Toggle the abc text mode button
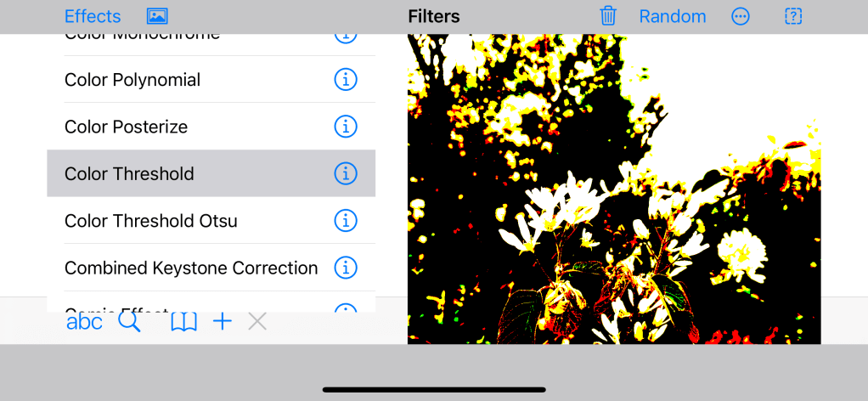 [x=84, y=321]
